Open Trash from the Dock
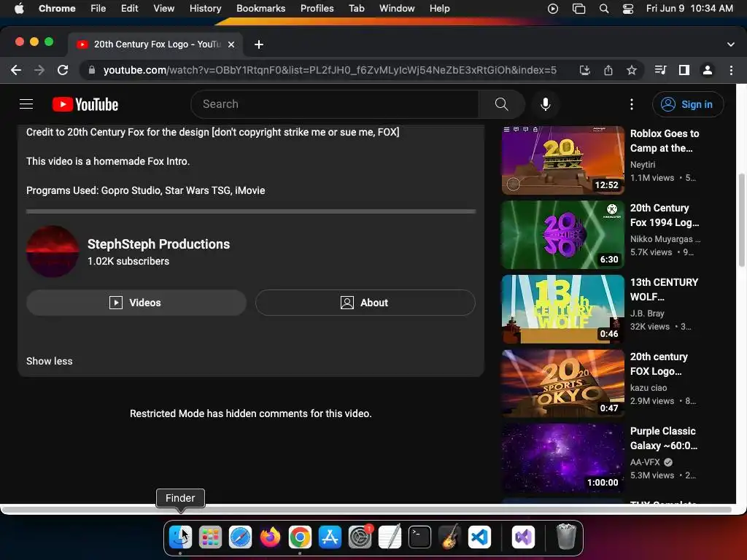 (x=566, y=536)
